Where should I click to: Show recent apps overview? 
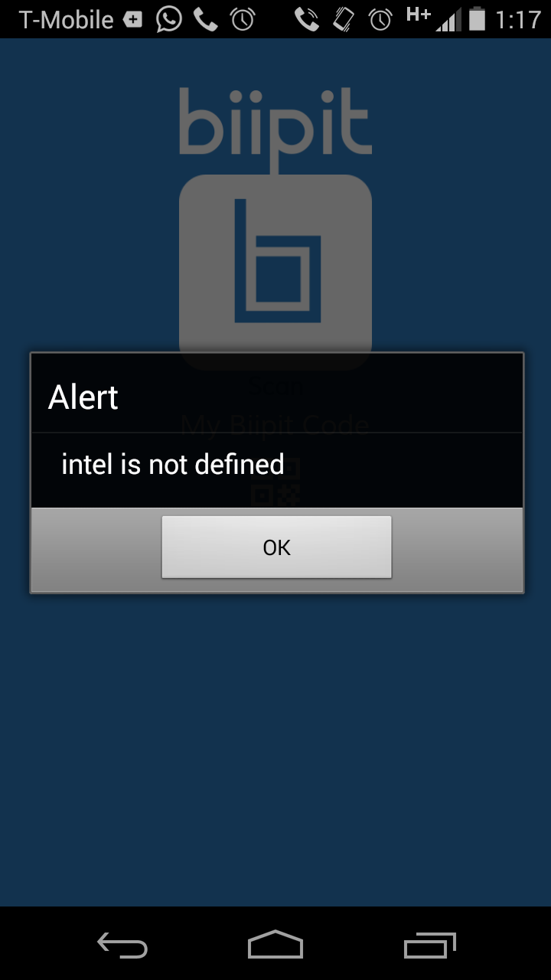pos(429,945)
